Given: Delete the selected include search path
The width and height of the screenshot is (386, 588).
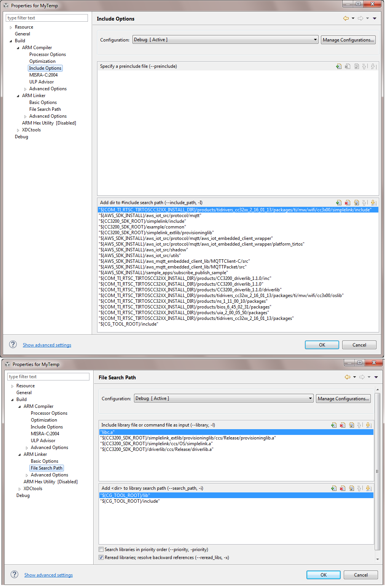Looking at the screenshot, I should [348, 203].
